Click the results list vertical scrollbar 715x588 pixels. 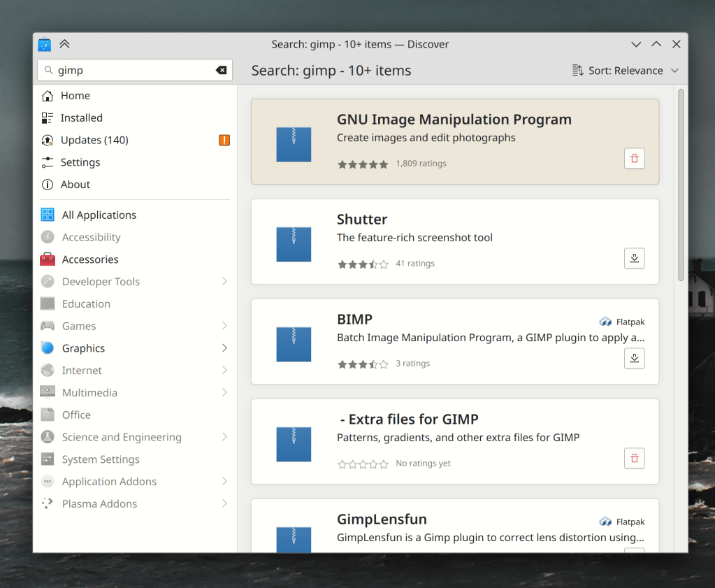coord(681,185)
